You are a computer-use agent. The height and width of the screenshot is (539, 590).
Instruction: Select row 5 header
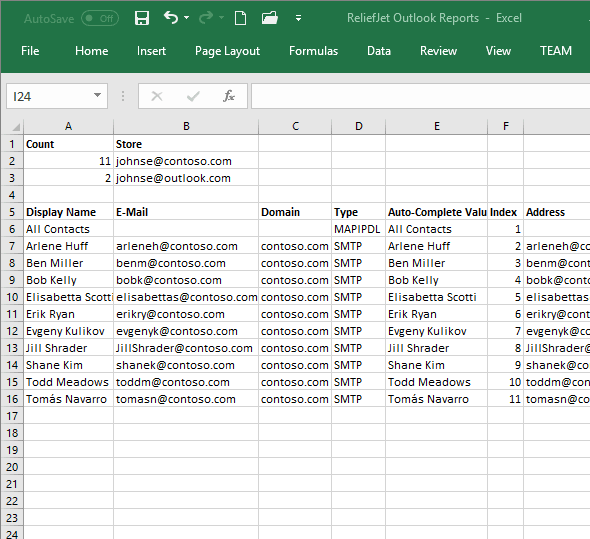point(12,212)
